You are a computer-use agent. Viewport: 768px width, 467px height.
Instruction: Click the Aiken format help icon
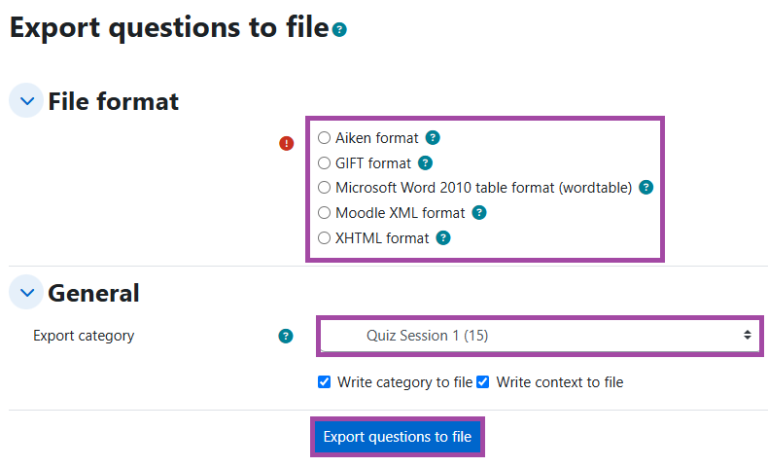[432, 138]
